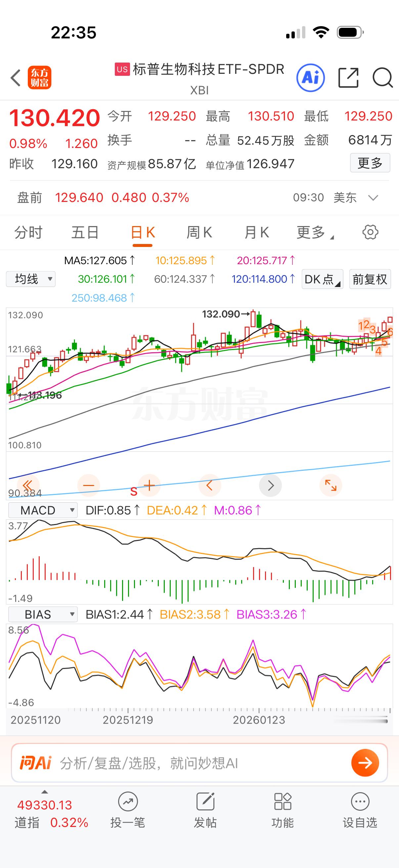Open 前复权 adjustment selector
Viewport: 399px width, 868px height.
tap(370, 279)
